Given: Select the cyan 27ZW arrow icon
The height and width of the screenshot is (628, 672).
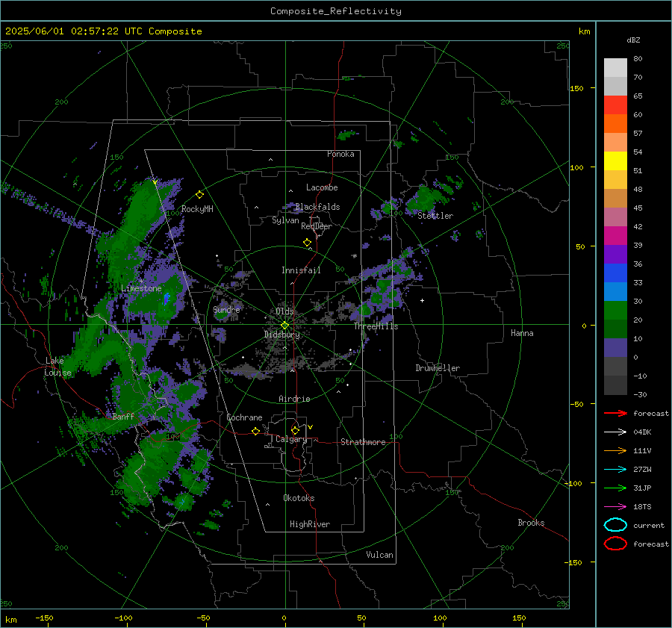Looking at the screenshot, I should tap(615, 470).
